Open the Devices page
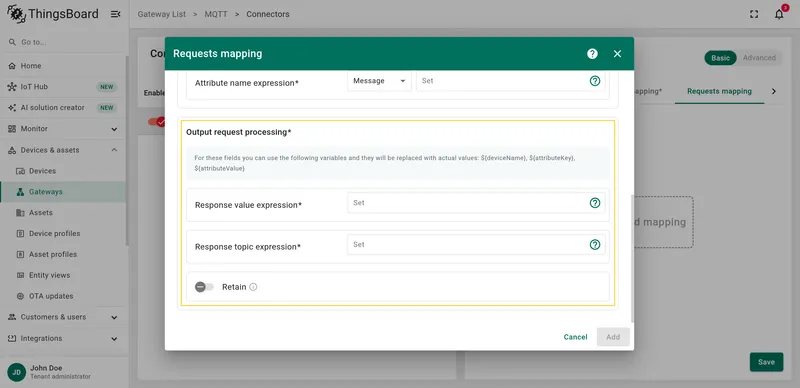Screen dimensions: 800x388 pyautogui.click(x=63, y=171)
